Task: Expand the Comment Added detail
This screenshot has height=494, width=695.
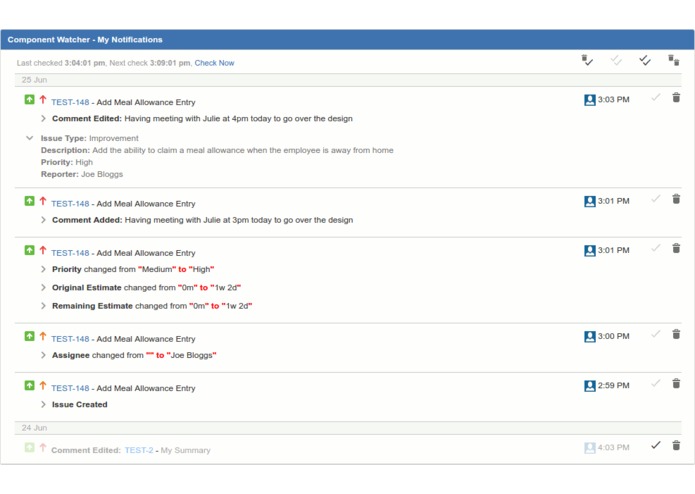Action: (43, 220)
